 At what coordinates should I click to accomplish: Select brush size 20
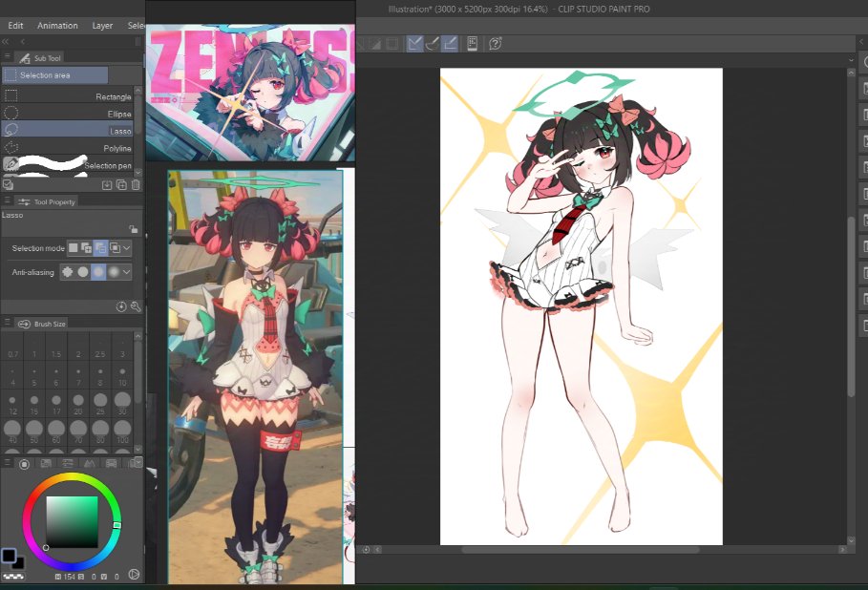[78, 404]
